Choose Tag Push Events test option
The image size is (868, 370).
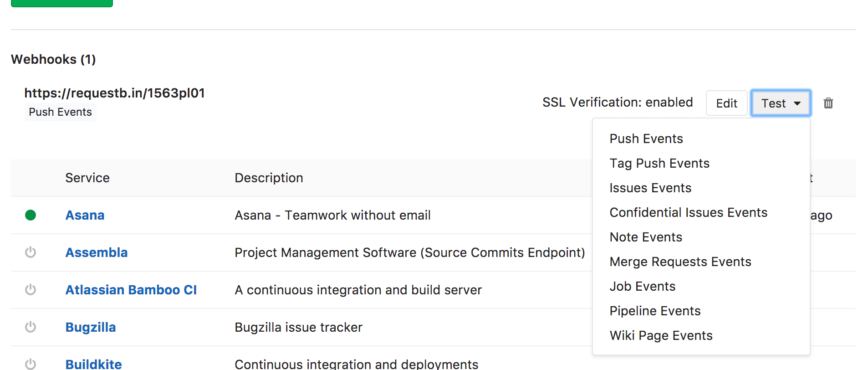click(659, 164)
